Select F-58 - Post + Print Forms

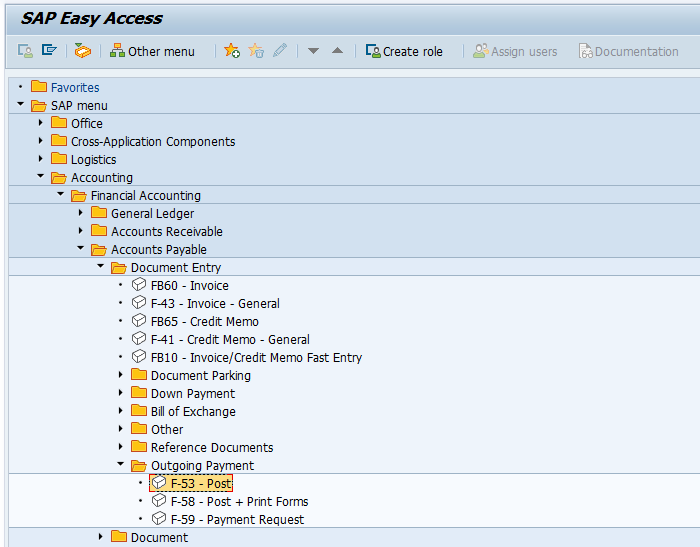tap(239, 501)
